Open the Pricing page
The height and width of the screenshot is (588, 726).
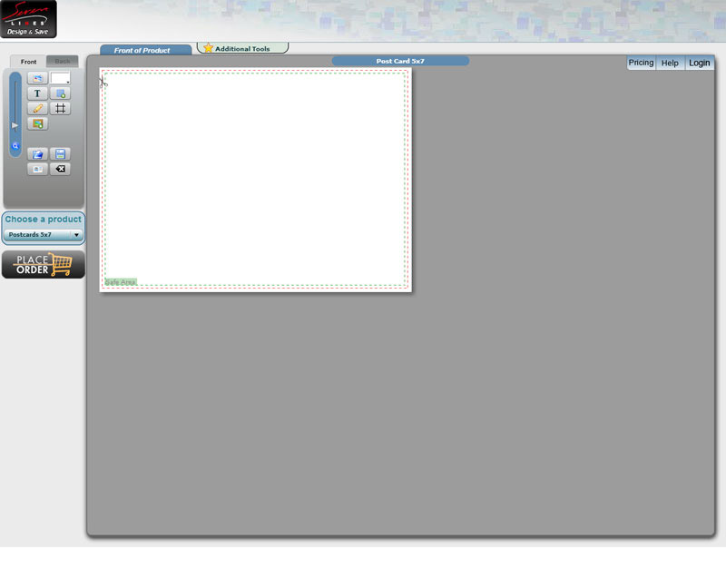tap(641, 63)
